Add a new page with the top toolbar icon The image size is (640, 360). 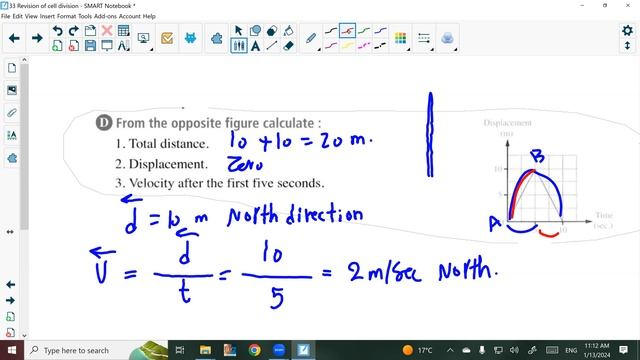coord(58,46)
